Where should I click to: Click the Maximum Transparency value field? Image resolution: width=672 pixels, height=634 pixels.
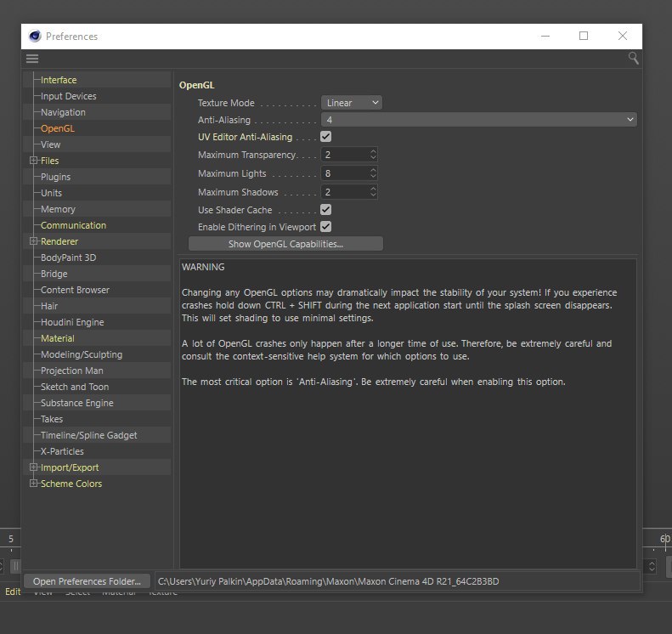345,155
